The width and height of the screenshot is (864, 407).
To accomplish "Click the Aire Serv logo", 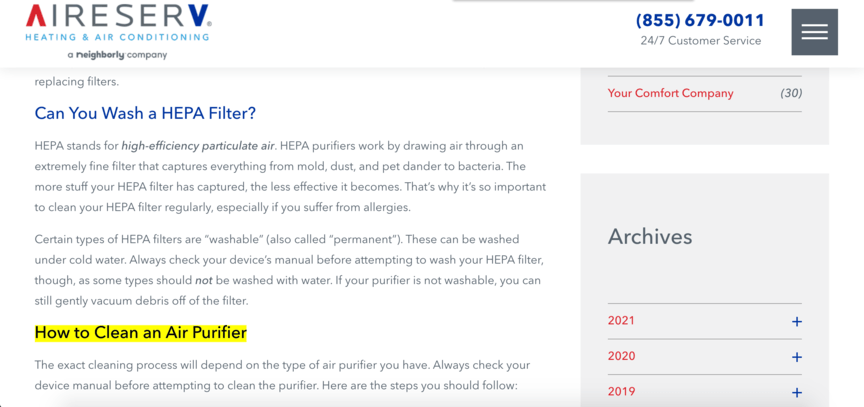I will click(118, 23).
